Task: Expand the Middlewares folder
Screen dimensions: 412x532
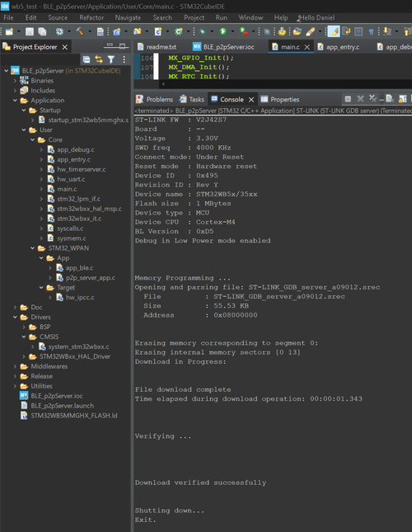Action: pyautogui.click(x=15, y=366)
